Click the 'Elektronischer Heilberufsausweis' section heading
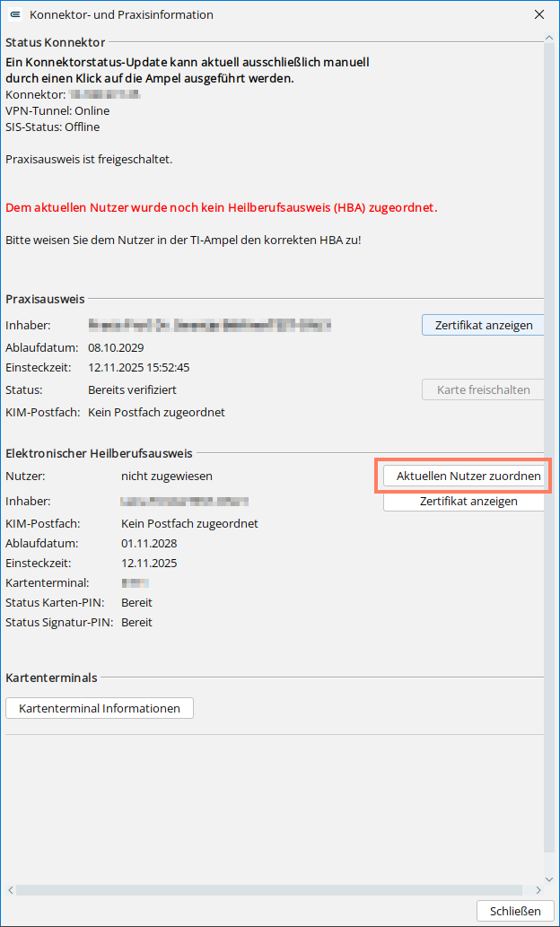 coord(99,453)
